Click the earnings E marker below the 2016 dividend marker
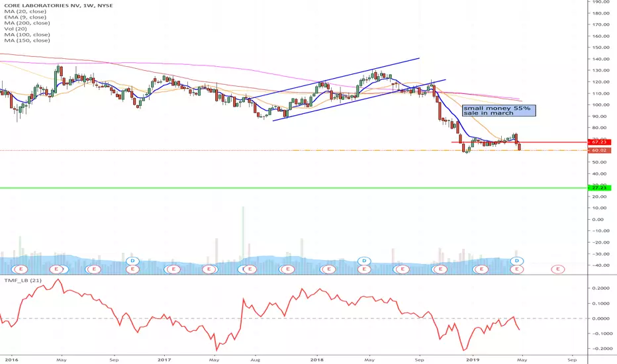617x364 pixels. click(x=133, y=269)
